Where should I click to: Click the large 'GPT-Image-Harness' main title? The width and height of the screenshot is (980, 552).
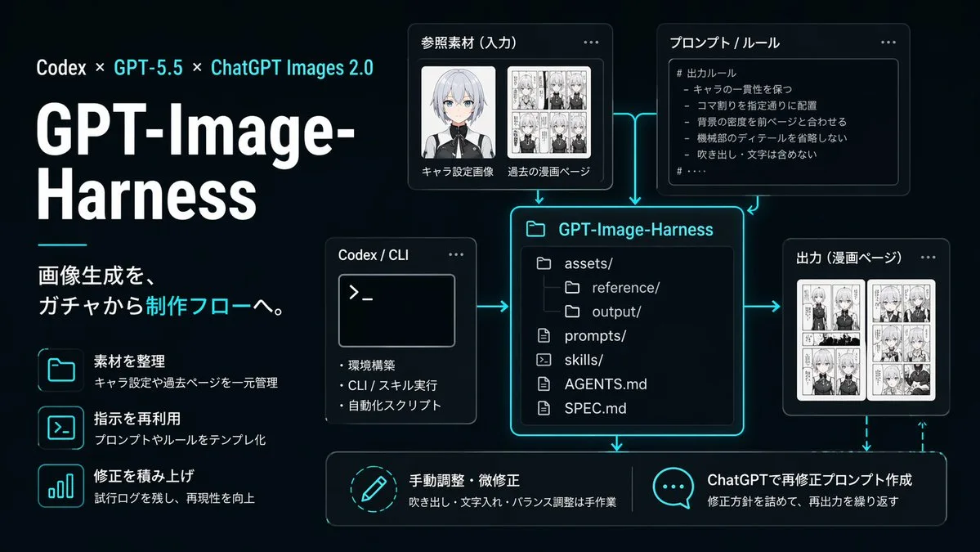195,161
